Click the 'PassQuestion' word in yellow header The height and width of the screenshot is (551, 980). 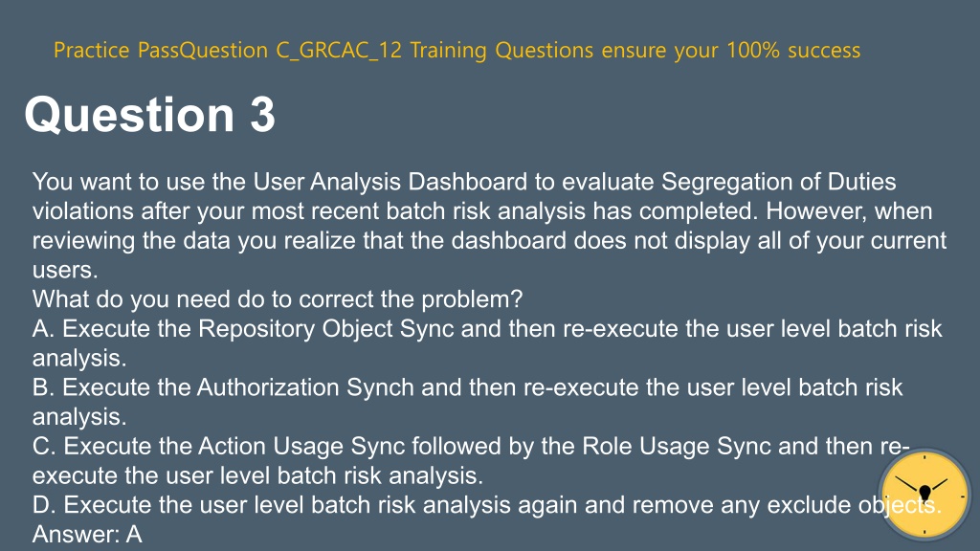click(x=203, y=50)
